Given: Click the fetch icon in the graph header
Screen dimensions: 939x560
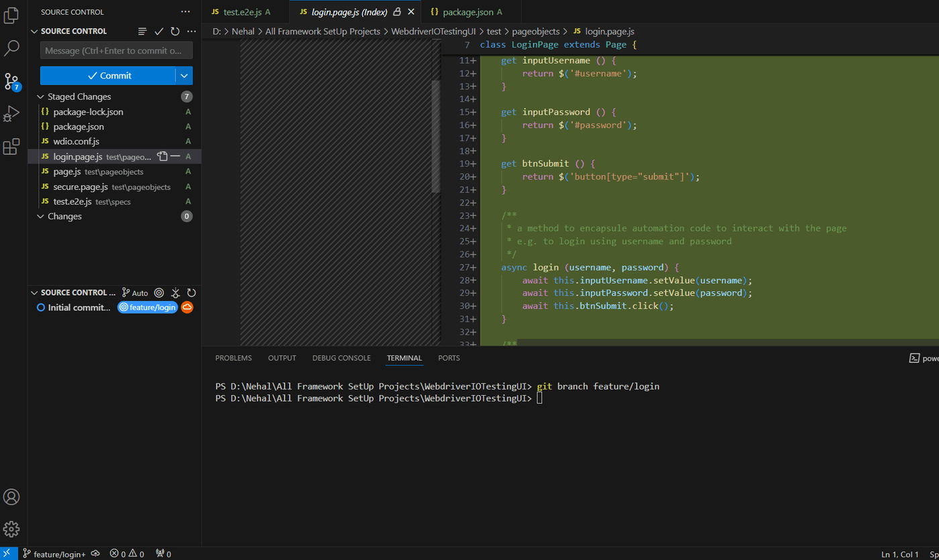Looking at the screenshot, I should click(x=175, y=293).
